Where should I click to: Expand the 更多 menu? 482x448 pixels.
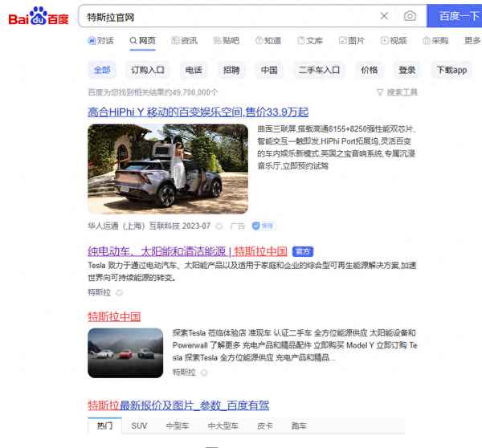tap(472, 41)
